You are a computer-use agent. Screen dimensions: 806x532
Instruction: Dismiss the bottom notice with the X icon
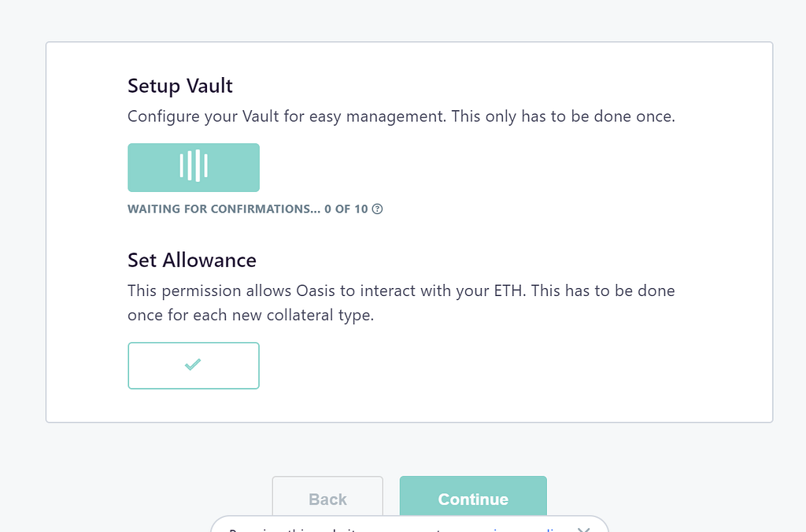583,530
